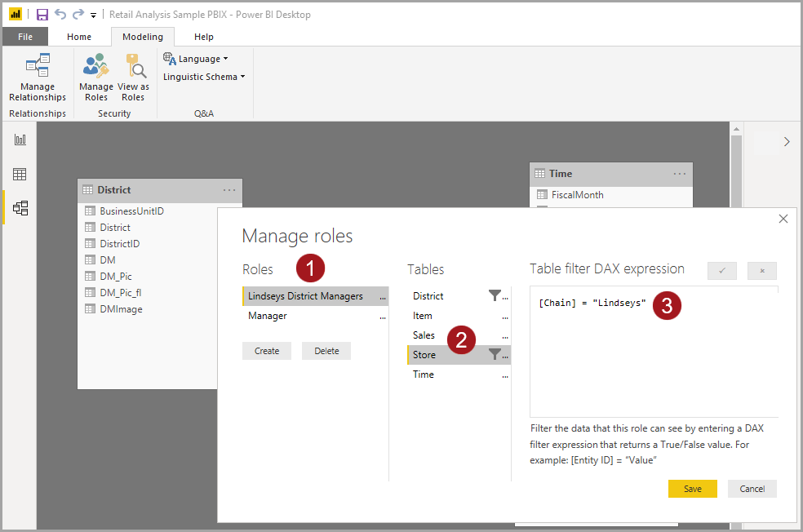Select the Manager role
This screenshot has width=803, height=532.
coord(268,316)
